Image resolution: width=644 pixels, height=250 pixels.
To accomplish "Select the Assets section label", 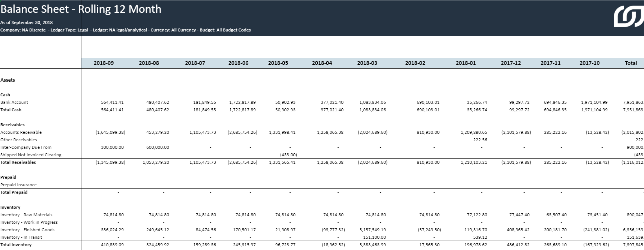I will [x=8, y=80].
